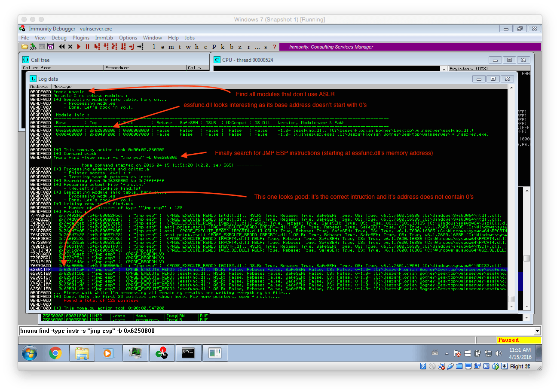Click the trace over toolbar icon
The height and width of the screenshot is (392, 560).
click(123, 46)
